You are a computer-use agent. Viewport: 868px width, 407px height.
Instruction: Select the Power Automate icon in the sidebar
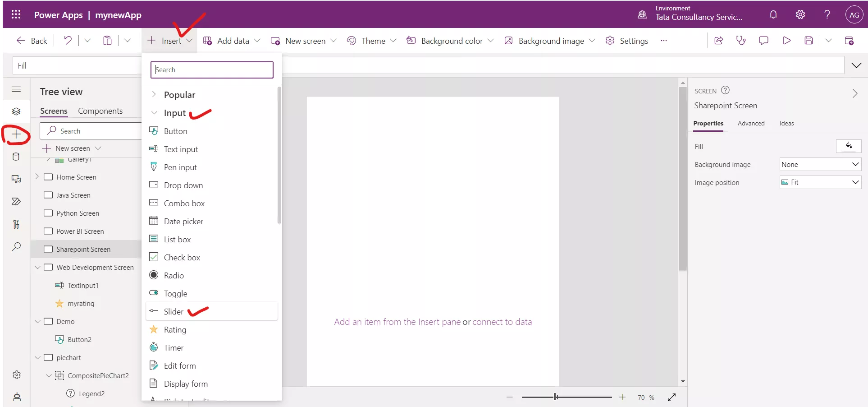pyautogui.click(x=16, y=201)
